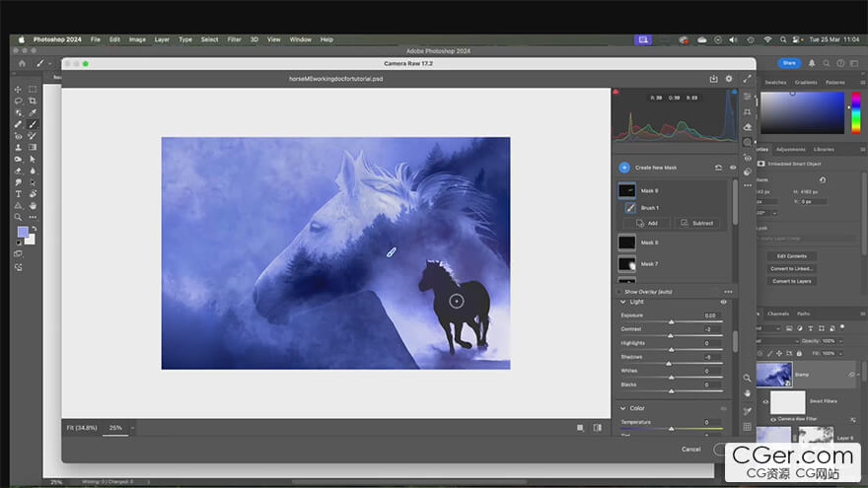Click the Subtract button under Brush 1
The image size is (868, 488).
click(697, 223)
